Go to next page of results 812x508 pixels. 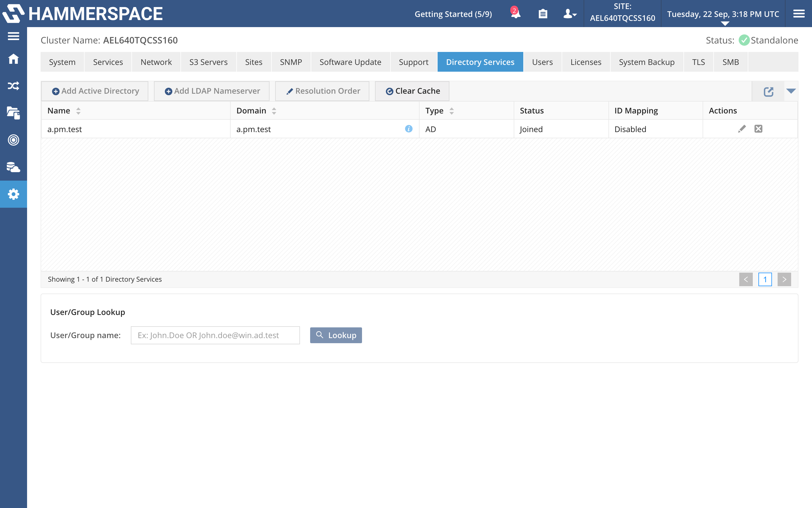pyautogui.click(x=784, y=279)
